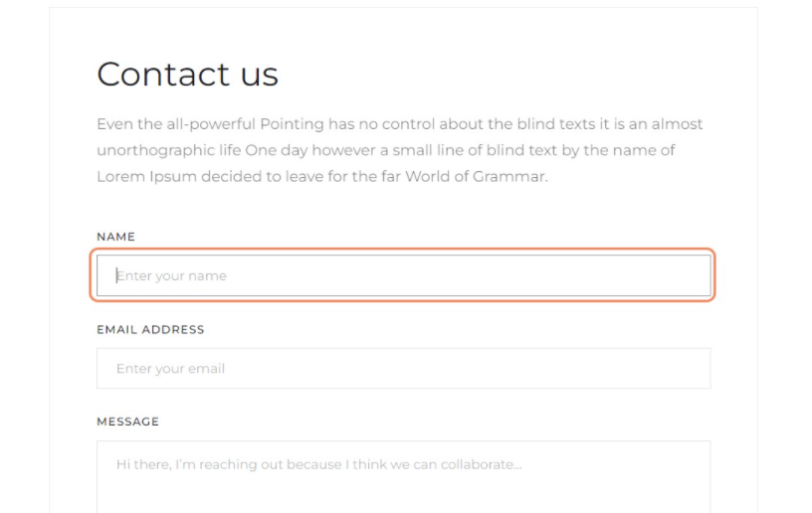Click the "Contact us" heading
The height and width of the screenshot is (513, 812).
(x=187, y=75)
